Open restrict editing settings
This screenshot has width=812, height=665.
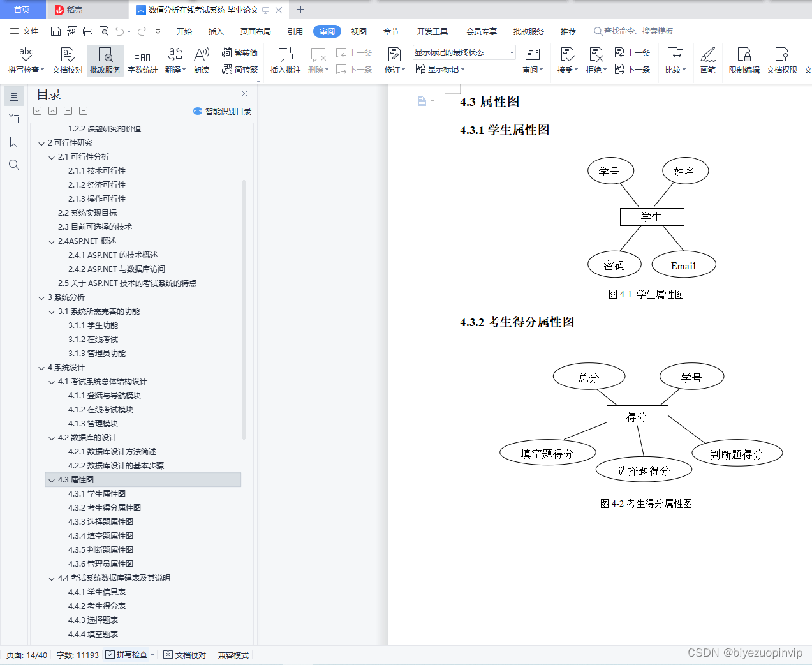744,60
